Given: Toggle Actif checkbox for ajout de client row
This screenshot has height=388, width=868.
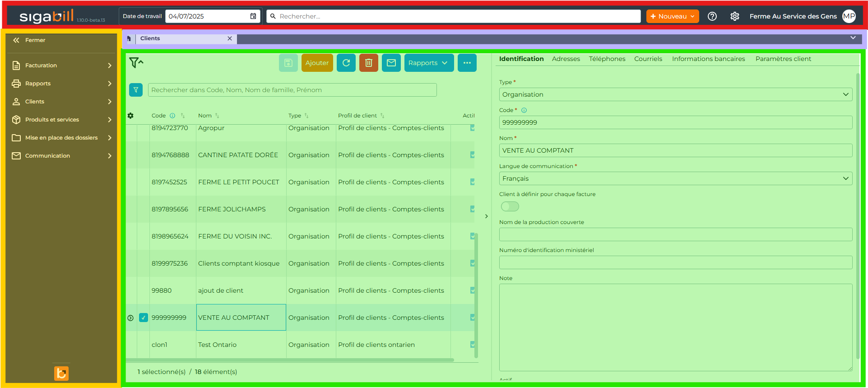Looking at the screenshot, I should pos(472,290).
